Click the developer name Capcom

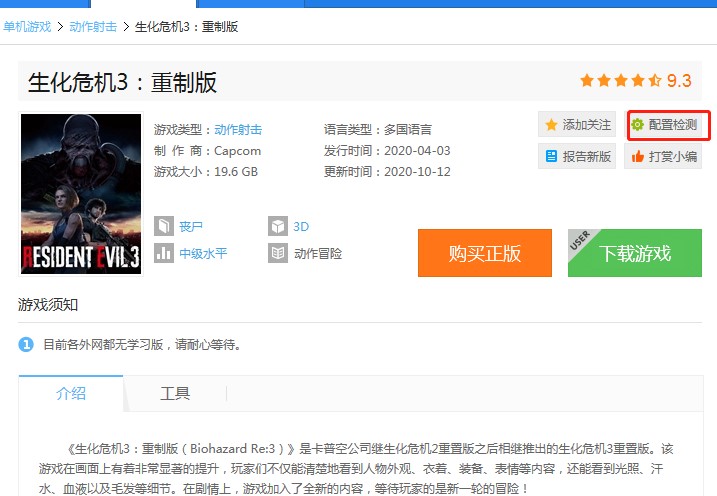pos(237,151)
